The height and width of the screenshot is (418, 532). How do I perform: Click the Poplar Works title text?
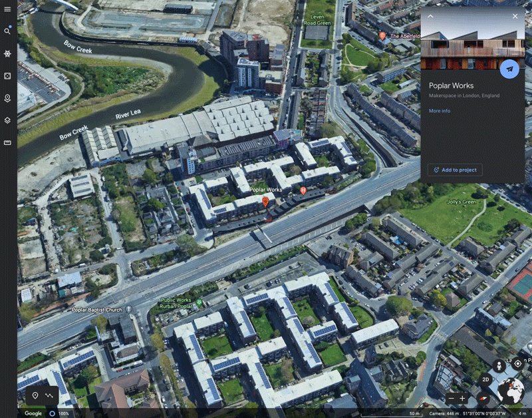[x=451, y=86]
